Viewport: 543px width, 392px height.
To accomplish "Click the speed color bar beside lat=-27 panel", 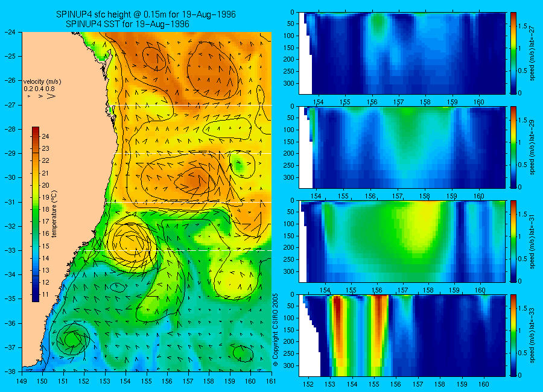I will point(513,53).
